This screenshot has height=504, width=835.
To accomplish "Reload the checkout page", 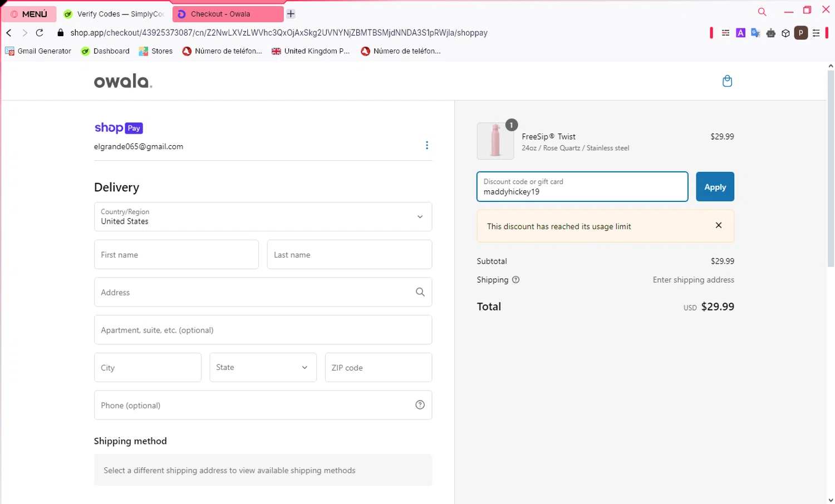I will coord(40,33).
